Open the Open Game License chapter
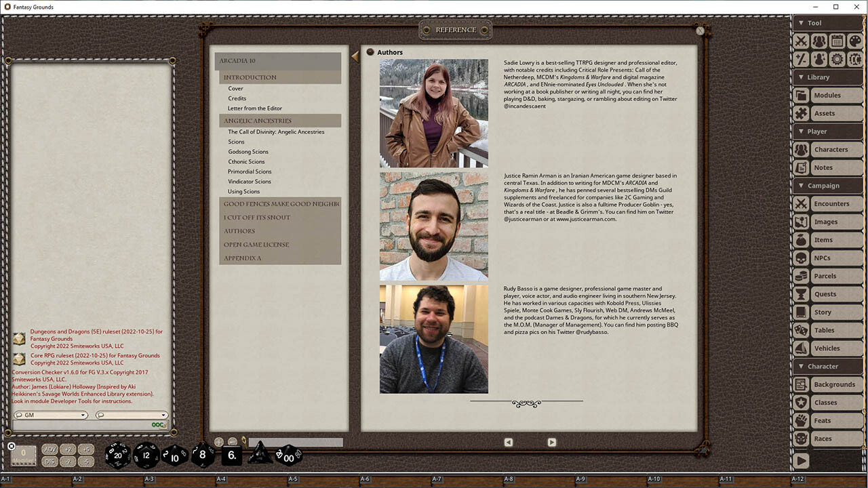 254,245
